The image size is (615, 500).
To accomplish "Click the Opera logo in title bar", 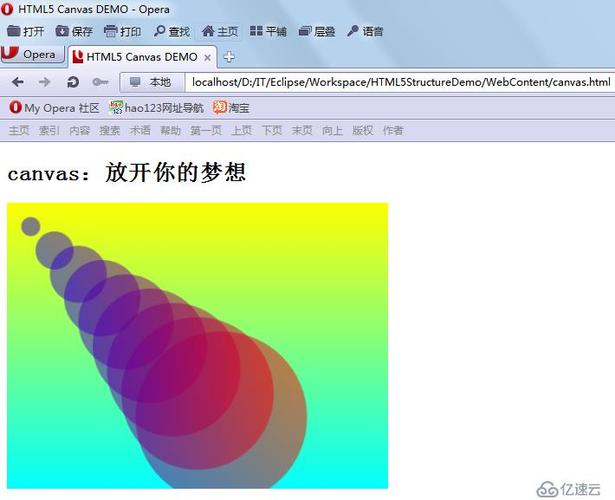I will point(7,9).
